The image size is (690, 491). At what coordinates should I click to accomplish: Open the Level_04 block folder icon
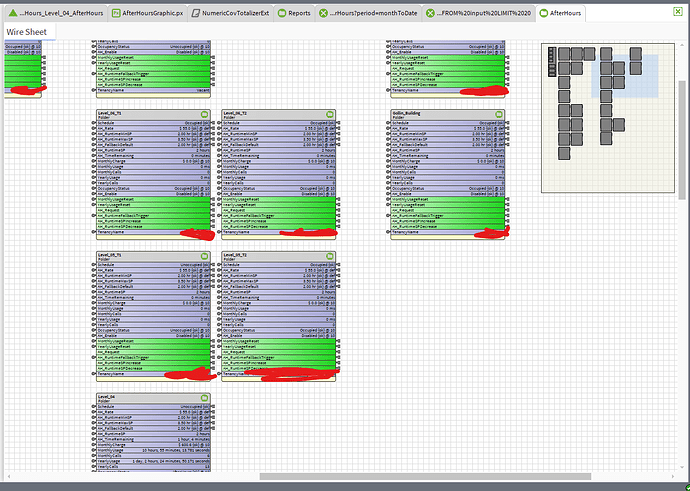(x=204, y=398)
